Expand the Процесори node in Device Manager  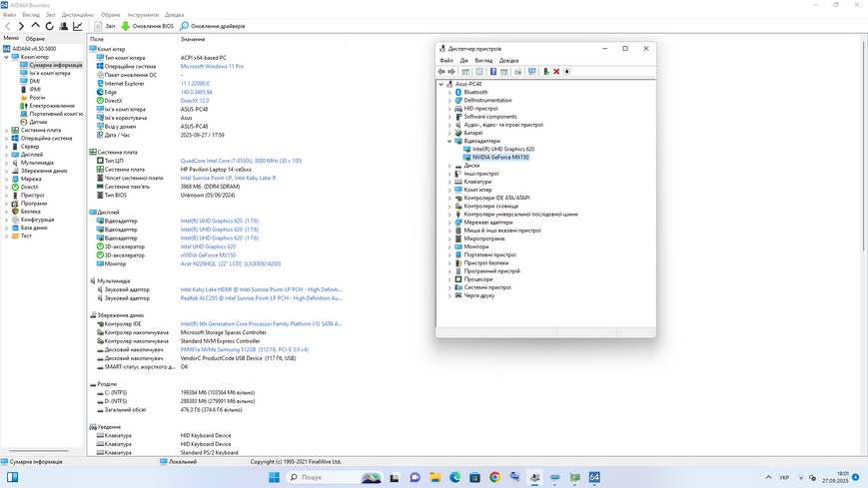click(x=449, y=279)
